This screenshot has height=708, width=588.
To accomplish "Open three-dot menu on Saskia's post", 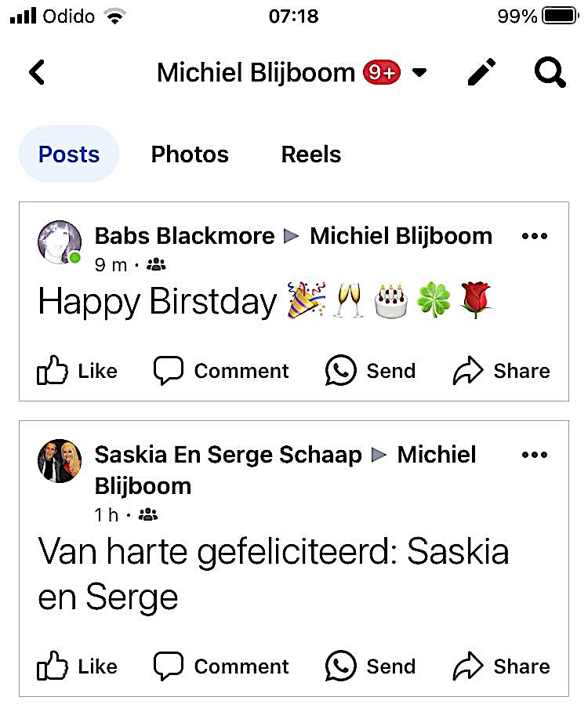I will (x=534, y=455).
